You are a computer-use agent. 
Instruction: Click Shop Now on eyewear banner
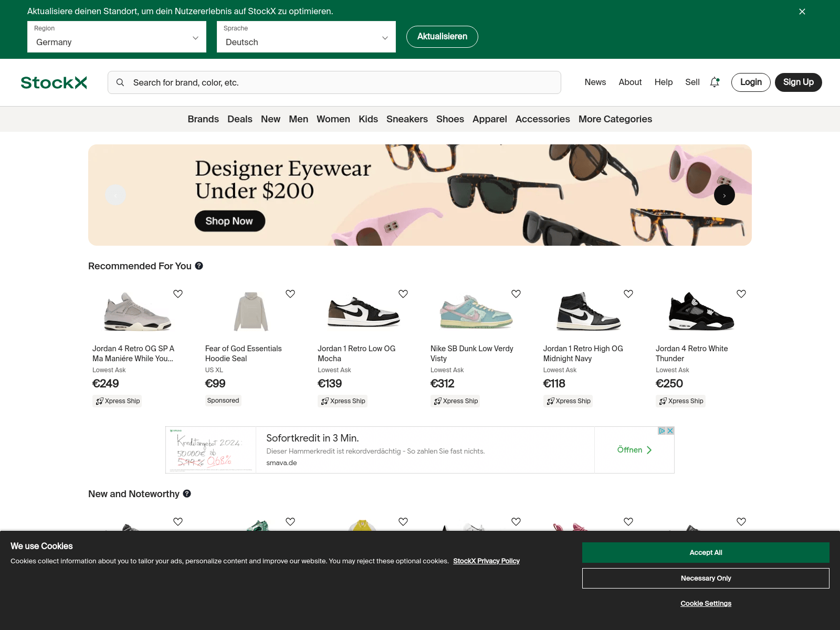229,221
